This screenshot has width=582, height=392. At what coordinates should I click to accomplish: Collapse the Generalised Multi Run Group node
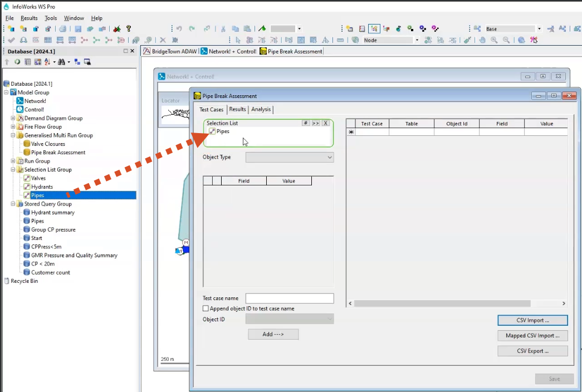point(13,135)
